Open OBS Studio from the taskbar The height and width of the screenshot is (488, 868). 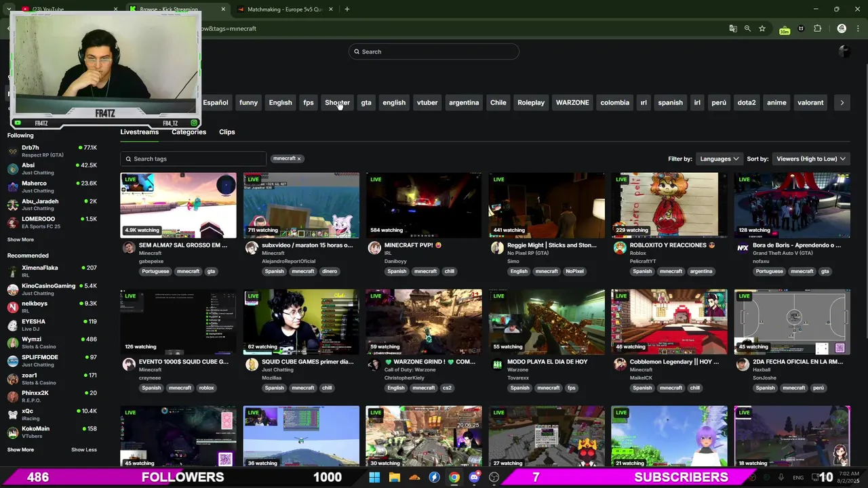(x=494, y=477)
